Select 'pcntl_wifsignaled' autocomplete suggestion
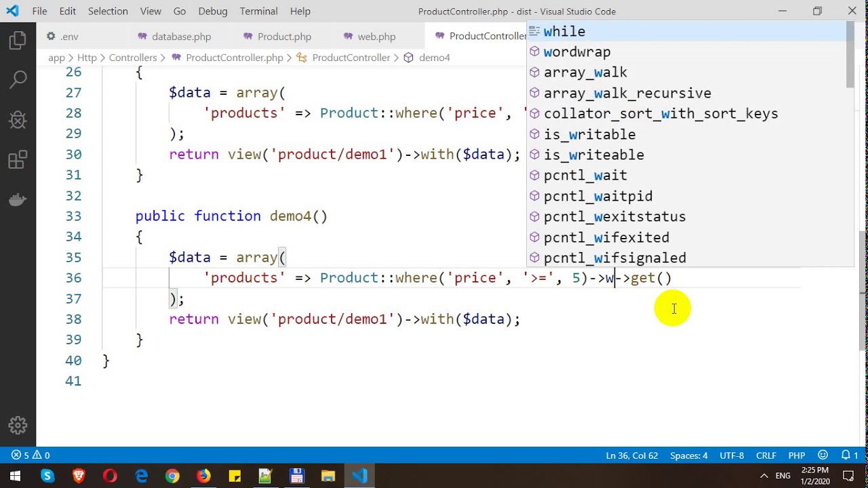The height and width of the screenshot is (488, 868). (686, 258)
